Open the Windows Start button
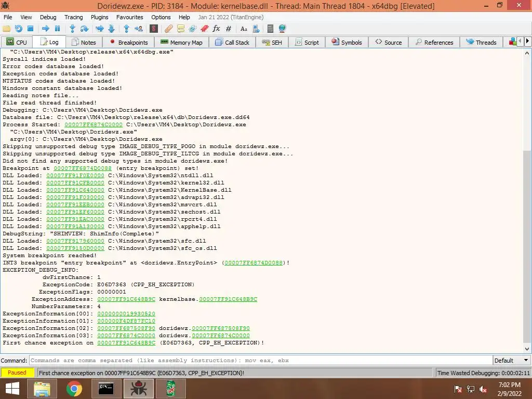 12,389
